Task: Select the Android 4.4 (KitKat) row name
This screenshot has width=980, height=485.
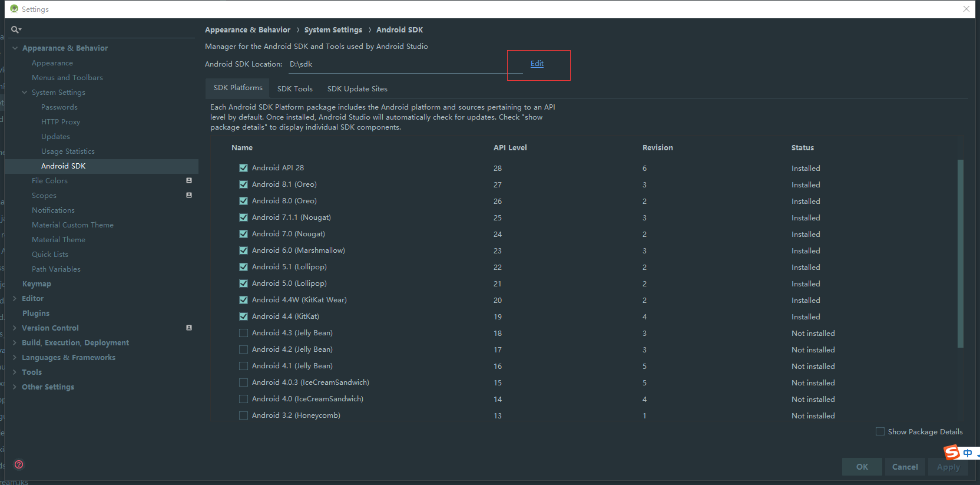Action: click(x=286, y=316)
